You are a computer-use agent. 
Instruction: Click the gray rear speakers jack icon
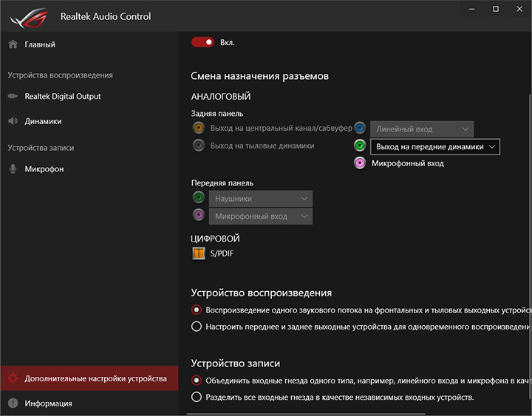tap(198, 146)
